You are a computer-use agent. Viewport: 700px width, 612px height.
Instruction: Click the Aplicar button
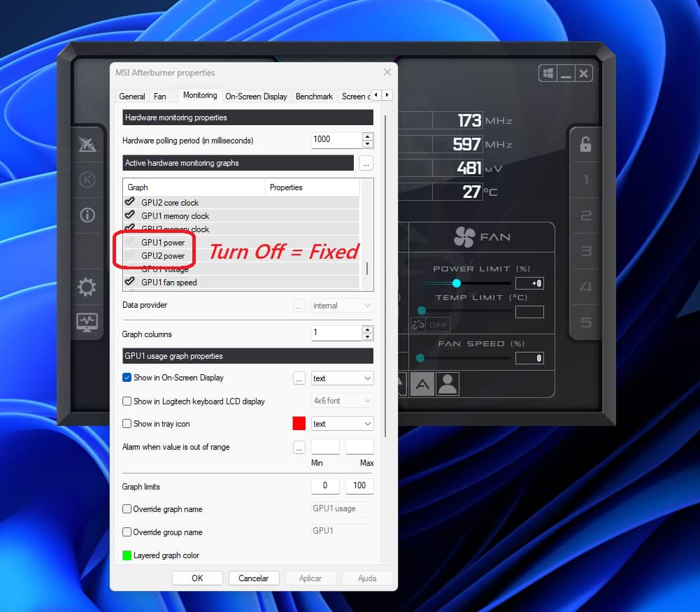(x=310, y=578)
